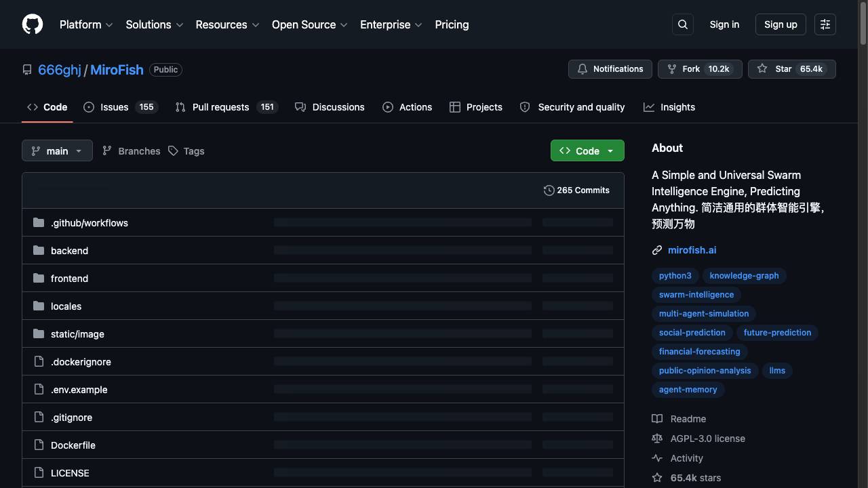Open the 666ghj owner profile link

click(60, 70)
